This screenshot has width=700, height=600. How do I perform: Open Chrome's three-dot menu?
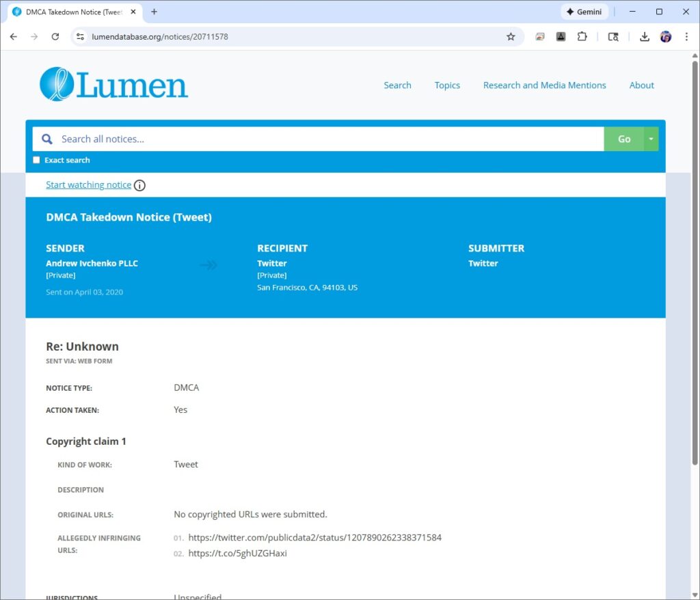(x=686, y=37)
